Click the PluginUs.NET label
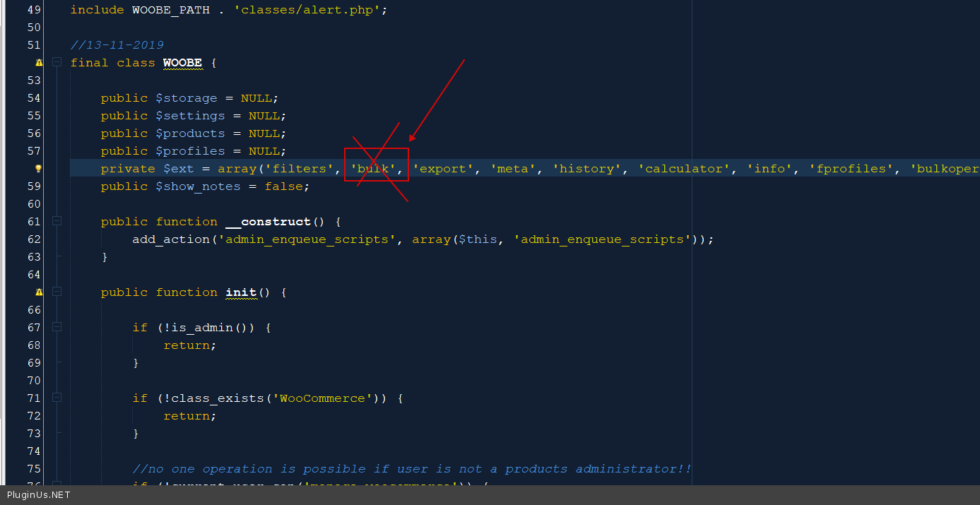 click(x=39, y=495)
